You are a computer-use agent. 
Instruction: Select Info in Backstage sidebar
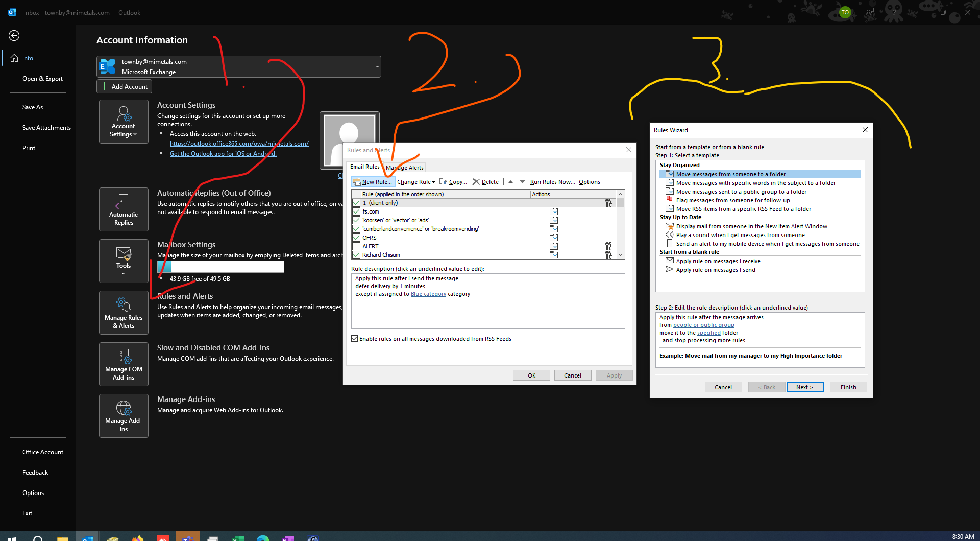[28, 58]
